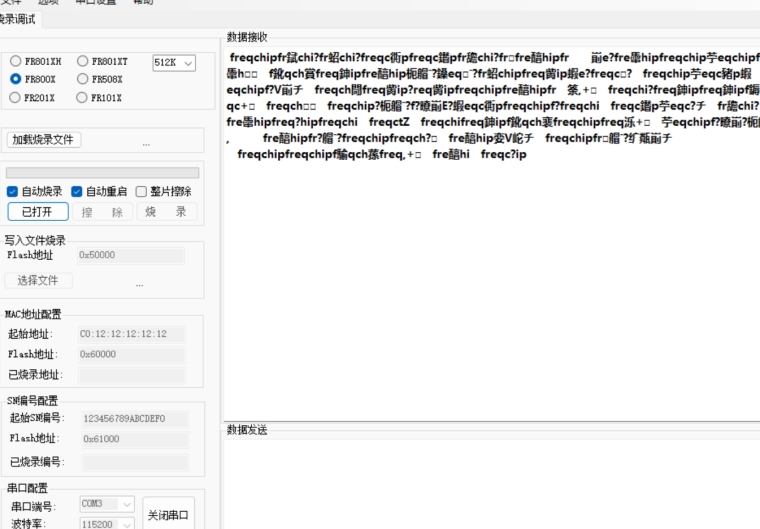
Task: Click inside the 数据发送 text area
Action: click(x=490, y=480)
